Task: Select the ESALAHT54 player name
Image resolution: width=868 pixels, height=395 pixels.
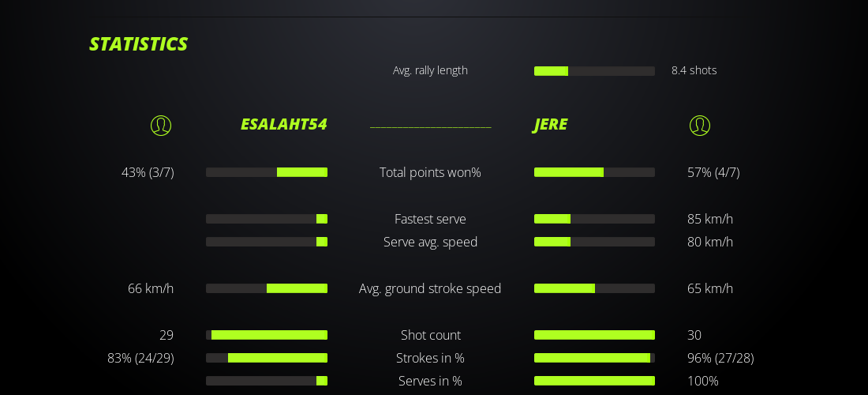Action: click(x=283, y=125)
